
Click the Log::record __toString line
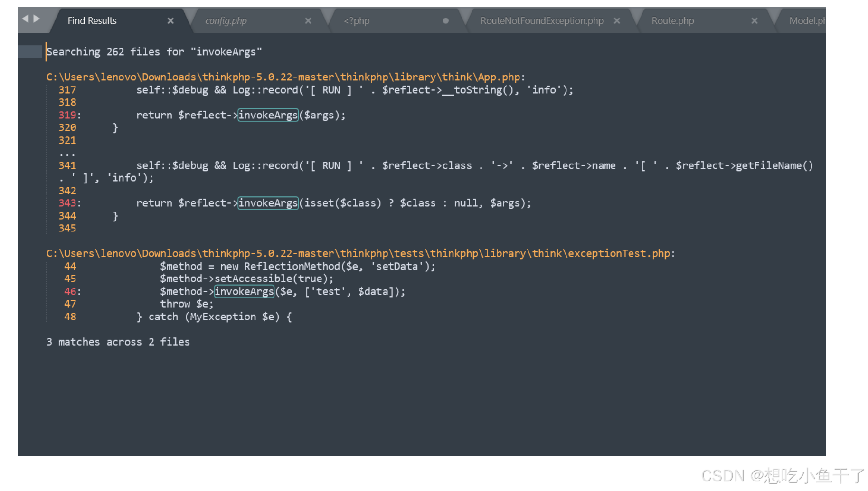tap(355, 90)
